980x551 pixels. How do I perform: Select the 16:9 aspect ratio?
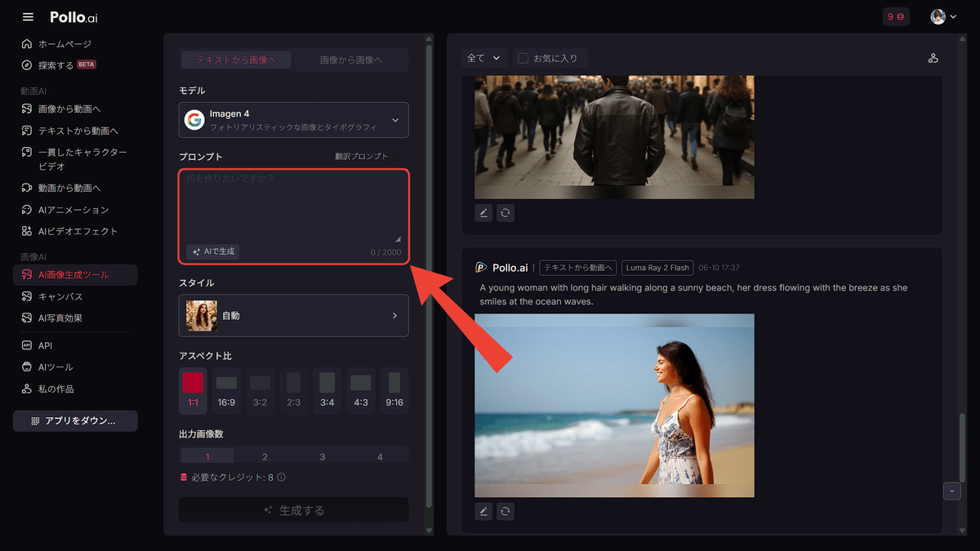tap(226, 389)
